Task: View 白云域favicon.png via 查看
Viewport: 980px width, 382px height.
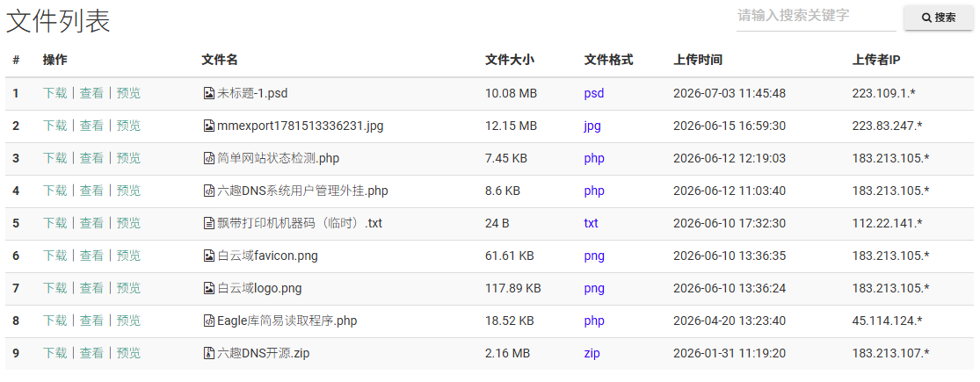Action: (x=91, y=256)
